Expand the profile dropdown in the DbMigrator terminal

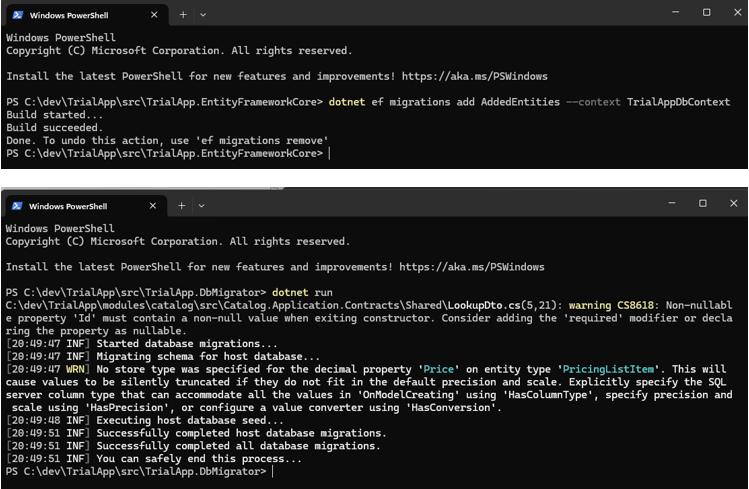[203, 205]
